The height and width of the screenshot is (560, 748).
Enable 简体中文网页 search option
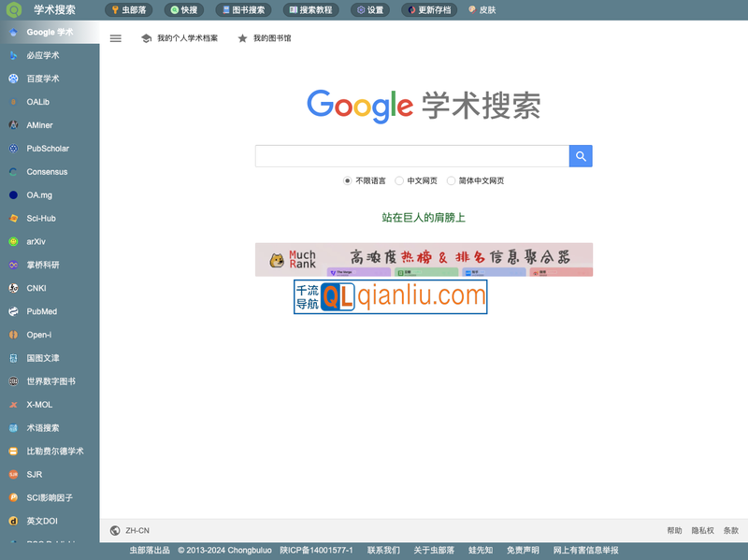[450, 180]
